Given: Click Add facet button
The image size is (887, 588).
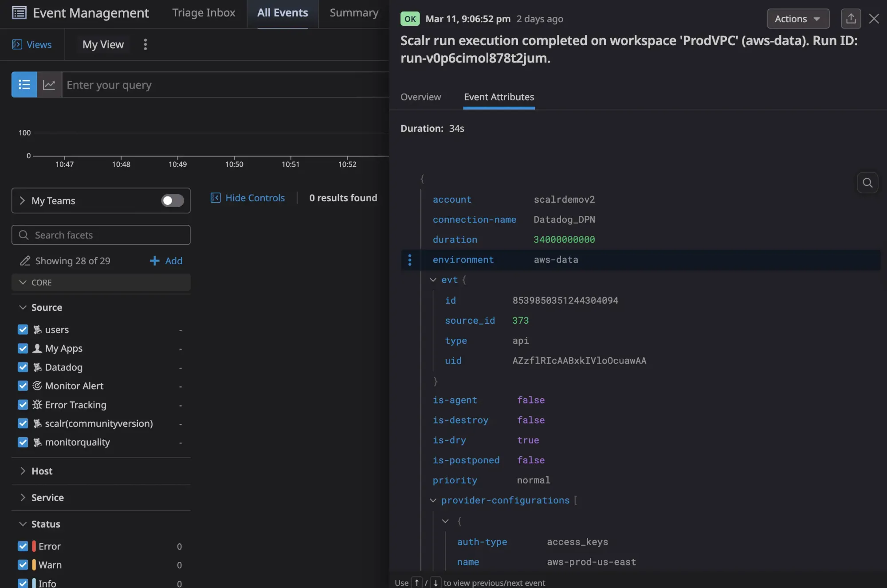Looking at the screenshot, I should 166,261.
